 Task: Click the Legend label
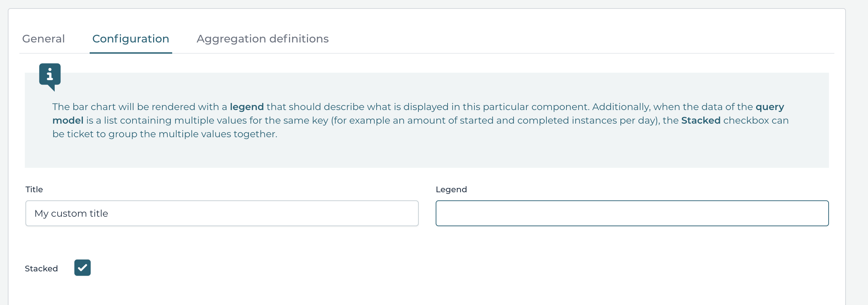pos(451,189)
